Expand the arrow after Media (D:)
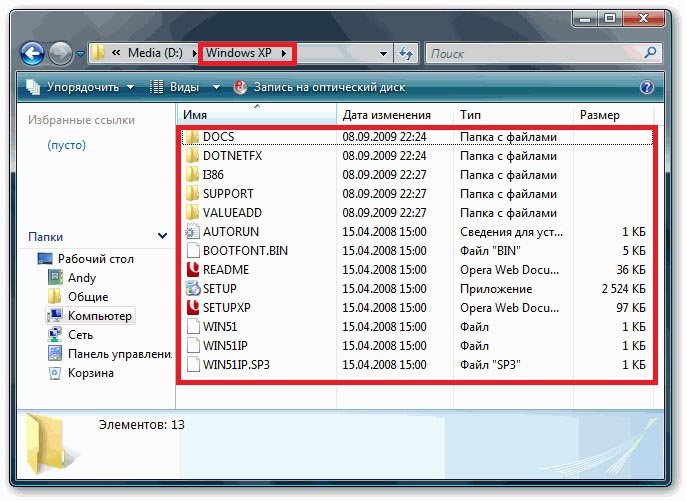Image resolution: width=686 pixels, height=501 pixels. [194, 54]
